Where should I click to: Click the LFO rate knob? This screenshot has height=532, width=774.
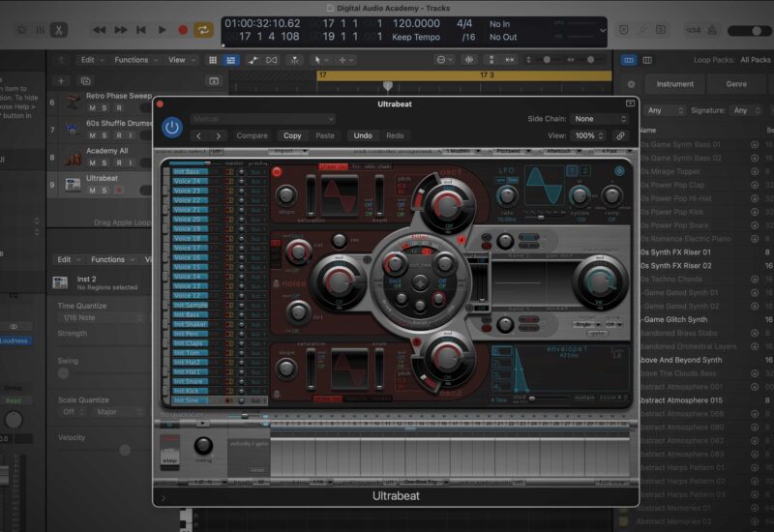click(x=506, y=196)
